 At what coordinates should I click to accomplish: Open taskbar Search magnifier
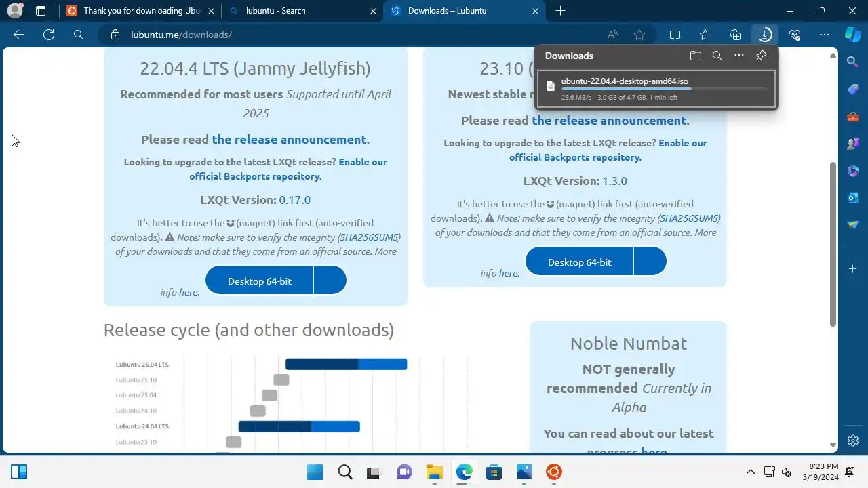344,472
